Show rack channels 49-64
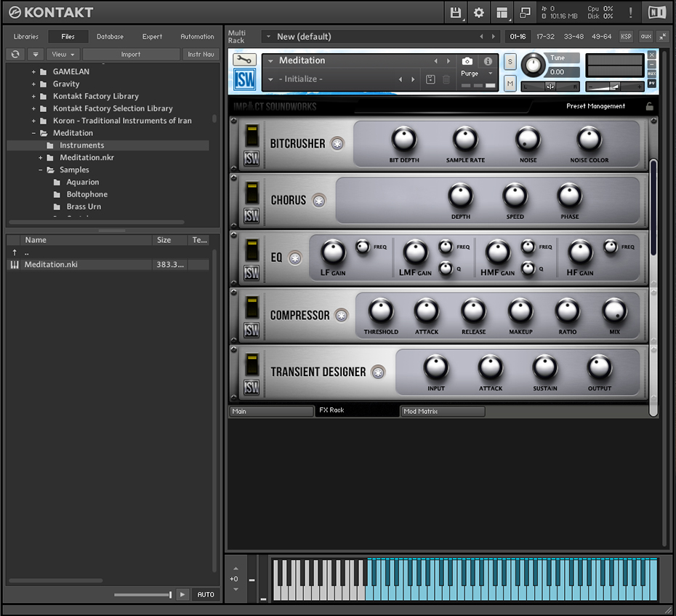676x616 pixels. (x=601, y=36)
